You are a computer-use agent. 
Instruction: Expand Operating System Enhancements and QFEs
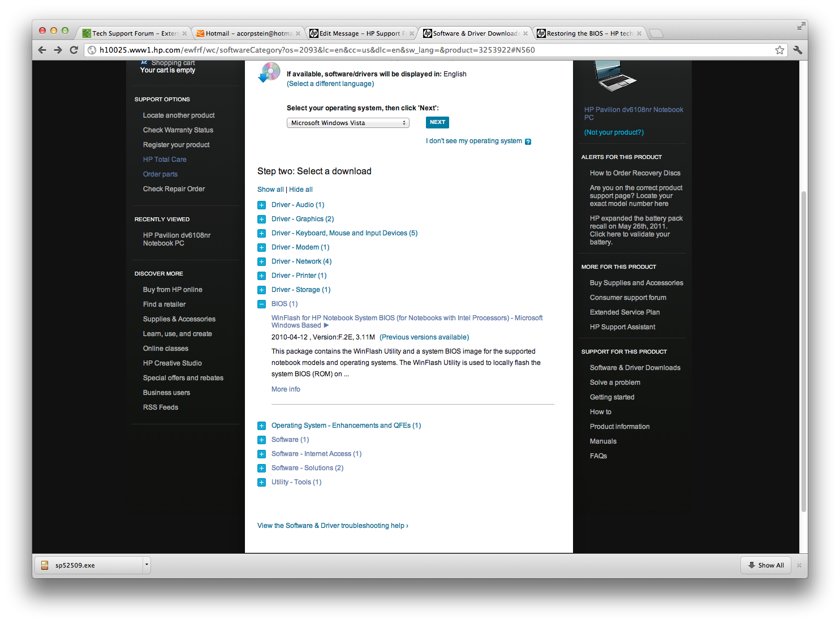coord(261,426)
